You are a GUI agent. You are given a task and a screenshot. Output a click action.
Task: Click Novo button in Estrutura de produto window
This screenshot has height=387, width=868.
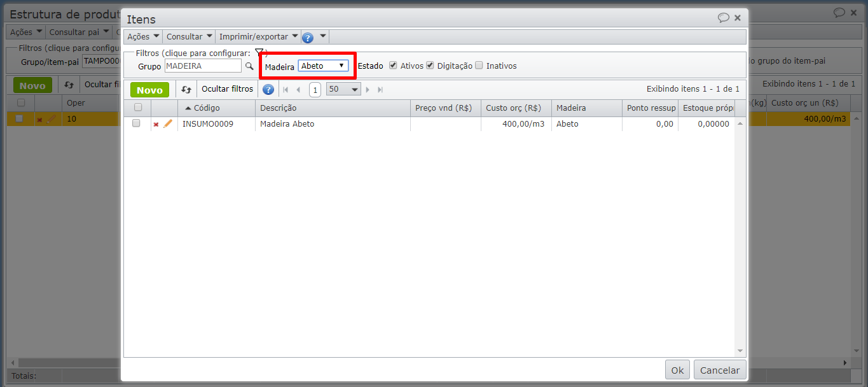(32, 85)
